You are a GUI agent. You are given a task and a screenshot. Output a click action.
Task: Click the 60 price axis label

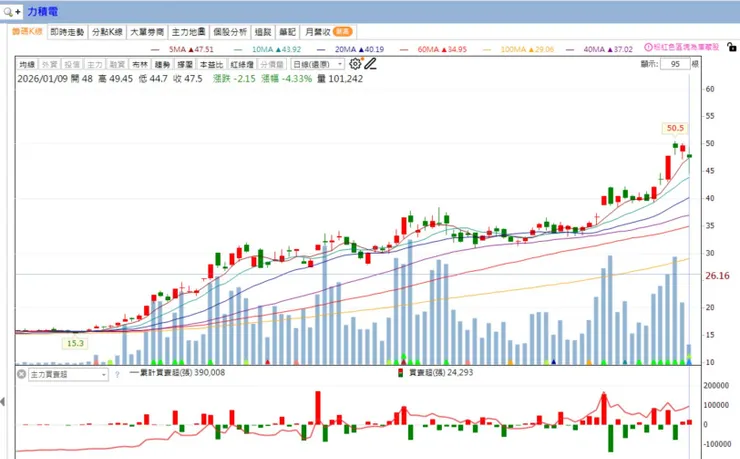click(710, 89)
